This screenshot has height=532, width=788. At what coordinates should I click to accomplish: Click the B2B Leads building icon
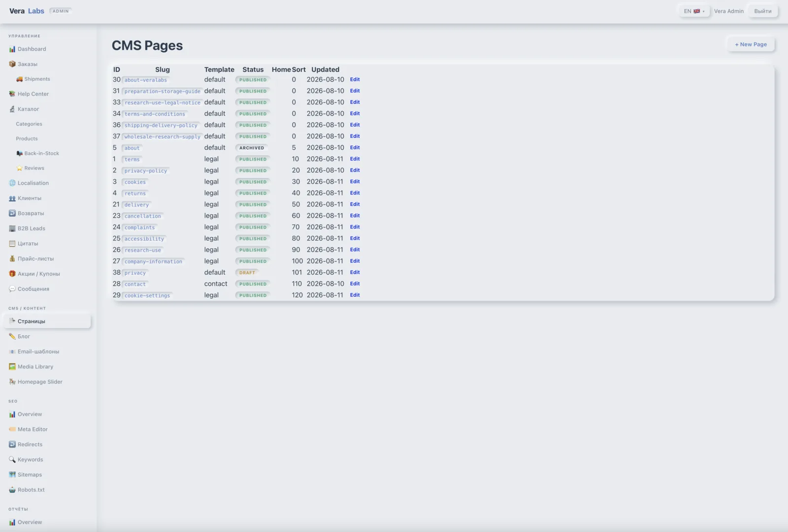coord(12,229)
